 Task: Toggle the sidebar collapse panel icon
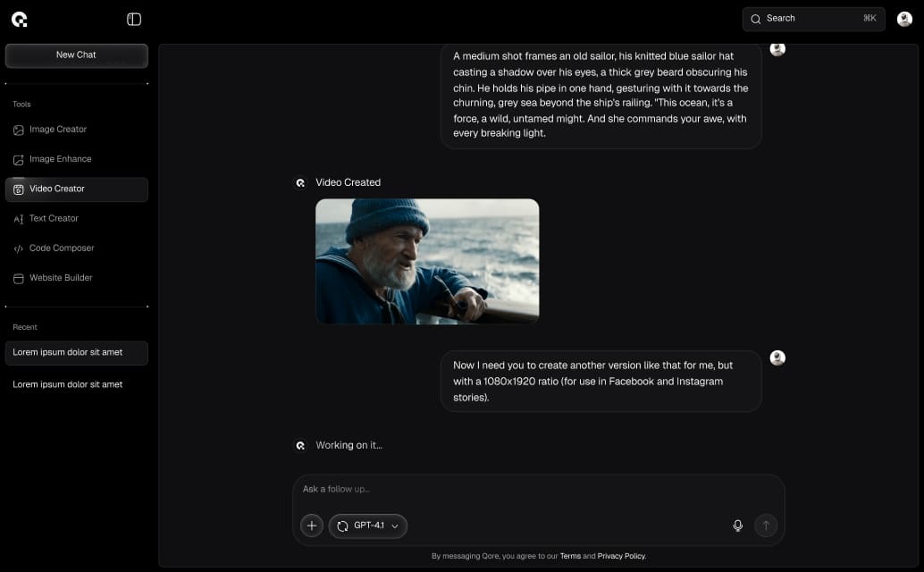click(x=134, y=19)
